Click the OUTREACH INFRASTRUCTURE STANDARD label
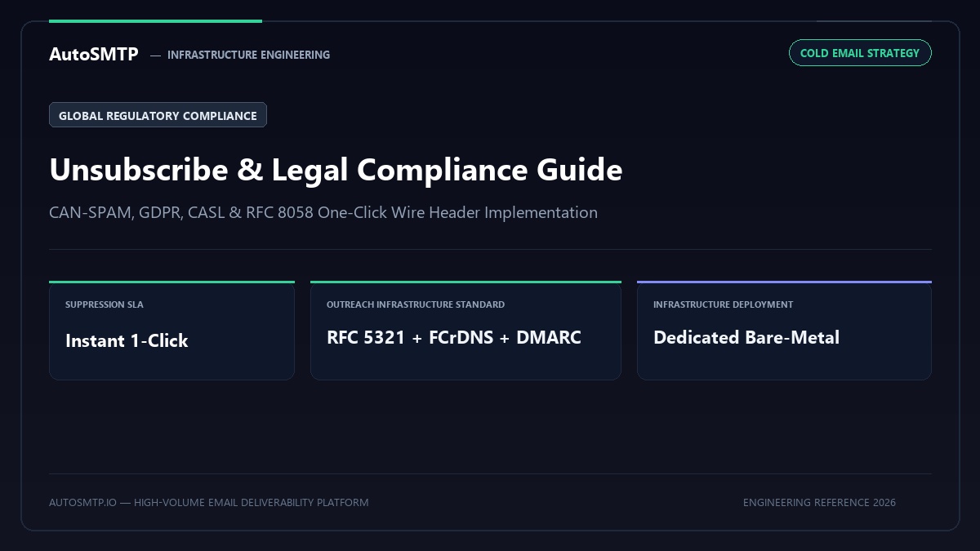 point(416,304)
